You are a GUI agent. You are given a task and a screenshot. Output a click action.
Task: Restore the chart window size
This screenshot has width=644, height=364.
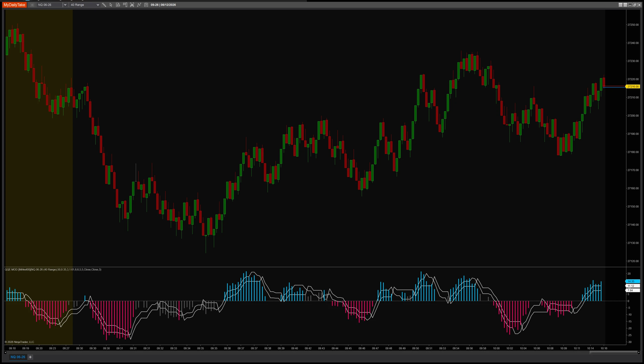[x=634, y=5]
